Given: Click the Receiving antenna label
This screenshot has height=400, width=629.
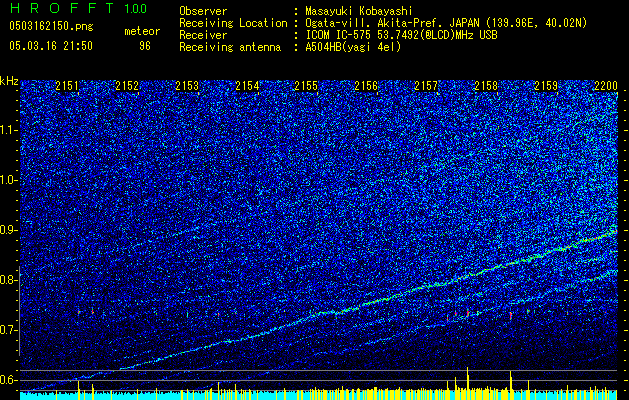Looking at the screenshot, I should pos(230,47).
